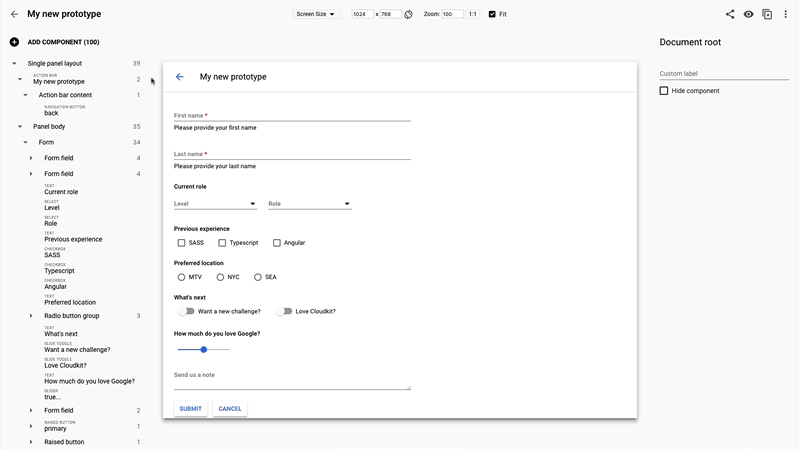Click the Google love slider handle
This screenshot has width=800, height=450.
click(204, 350)
